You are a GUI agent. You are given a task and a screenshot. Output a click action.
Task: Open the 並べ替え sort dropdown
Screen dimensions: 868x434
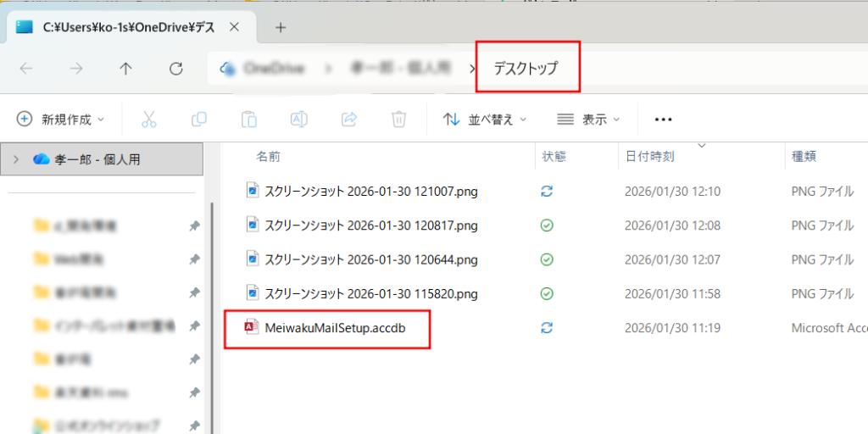485,120
